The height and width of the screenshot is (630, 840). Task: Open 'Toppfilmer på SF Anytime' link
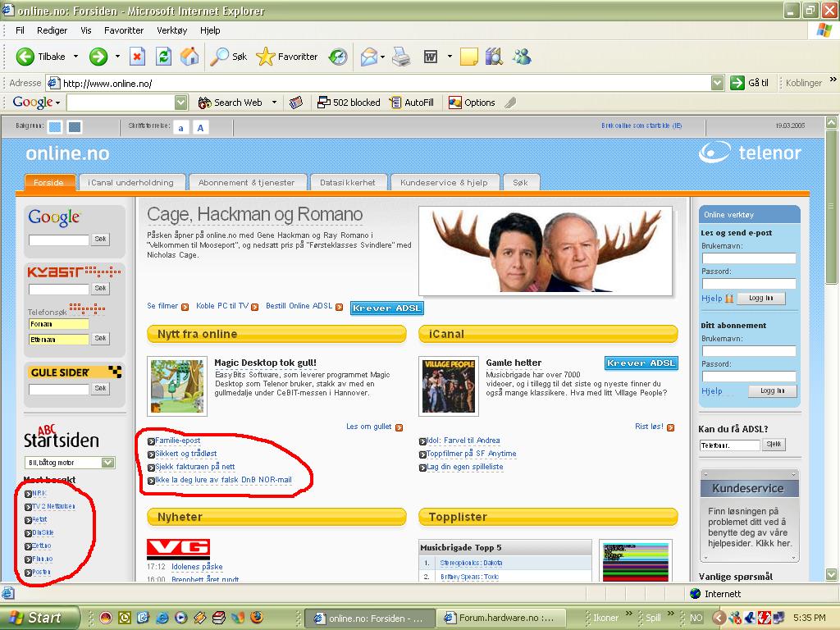[472, 454]
